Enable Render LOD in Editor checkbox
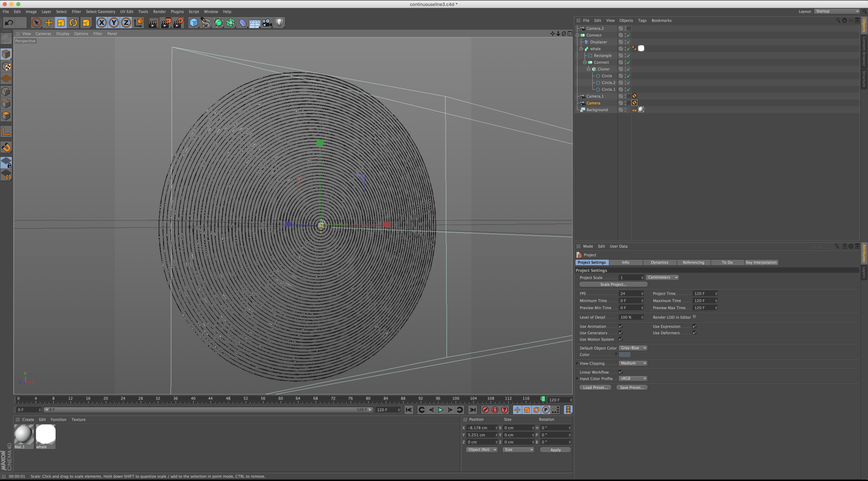Screen dimensions: 868x481 [694, 317]
